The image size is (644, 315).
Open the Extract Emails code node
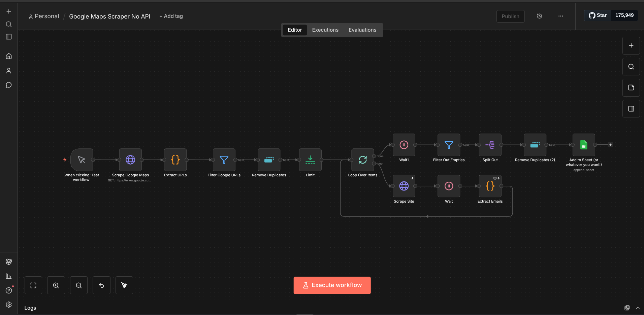(490, 186)
